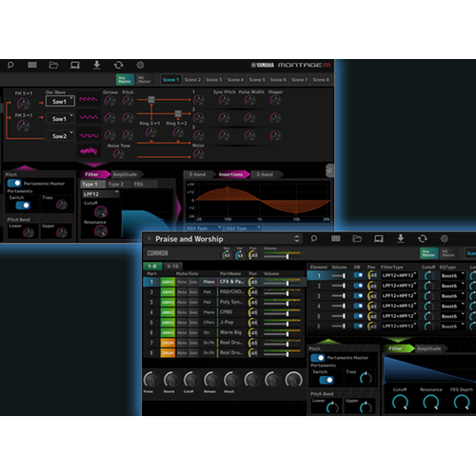Adjust volume slider for part 4 CP80
This screenshot has height=476, width=476.
click(282, 312)
